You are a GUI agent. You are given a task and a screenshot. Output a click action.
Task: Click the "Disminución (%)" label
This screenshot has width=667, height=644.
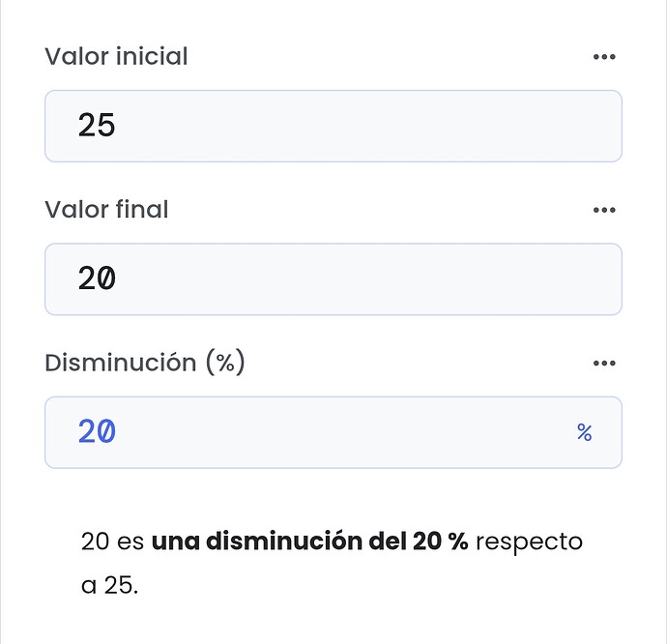tap(145, 364)
